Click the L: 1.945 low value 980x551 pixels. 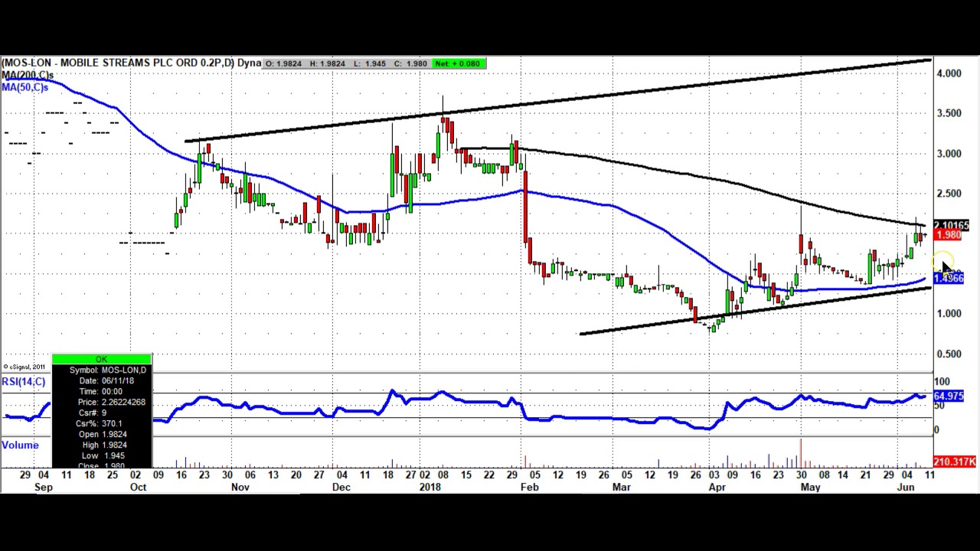click(371, 64)
